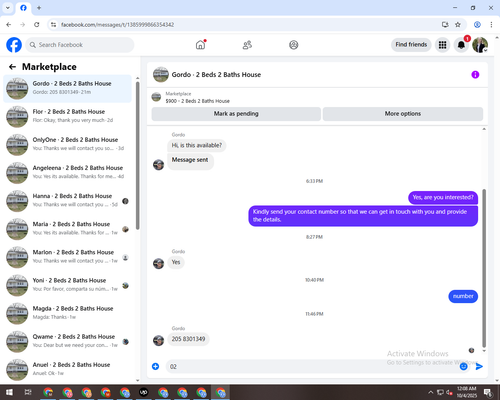Open the Groups/profile circle icon in navigation
The image size is (500, 400).
click(294, 45)
